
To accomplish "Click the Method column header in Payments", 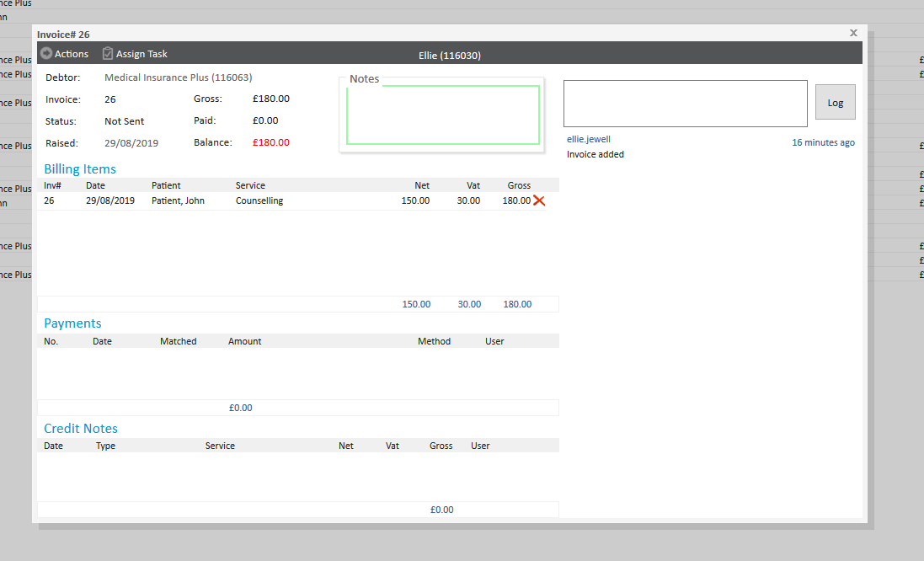I will [x=434, y=341].
